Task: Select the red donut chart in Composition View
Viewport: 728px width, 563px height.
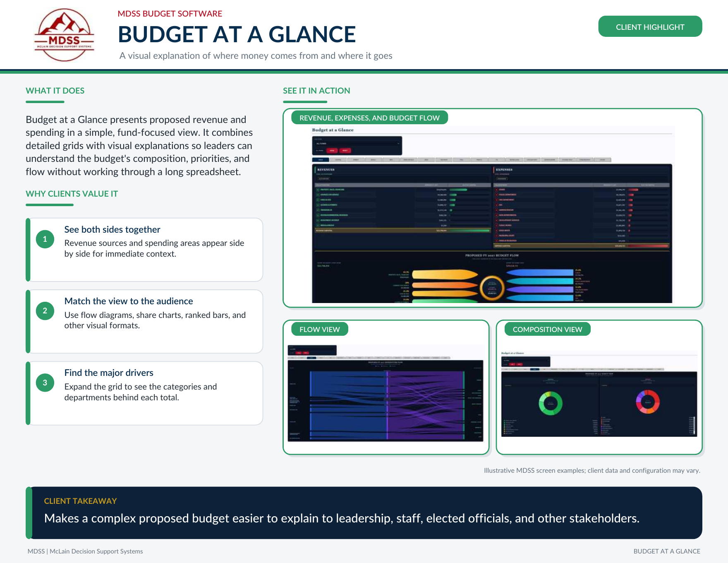Action: click(648, 402)
